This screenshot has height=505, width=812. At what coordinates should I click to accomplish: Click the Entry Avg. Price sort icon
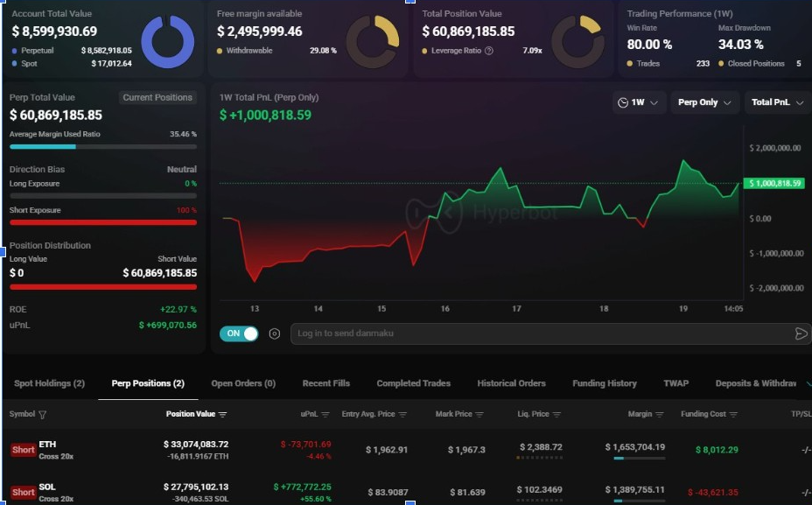click(402, 414)
